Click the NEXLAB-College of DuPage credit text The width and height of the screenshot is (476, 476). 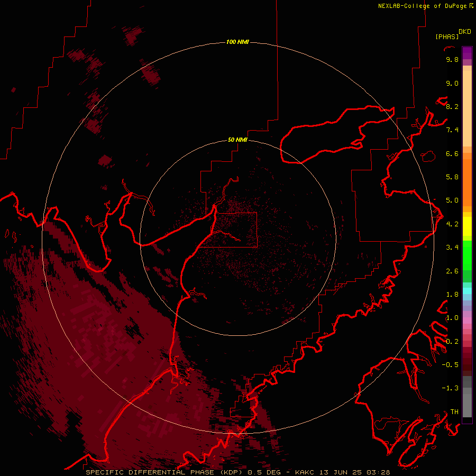(423, 6)
